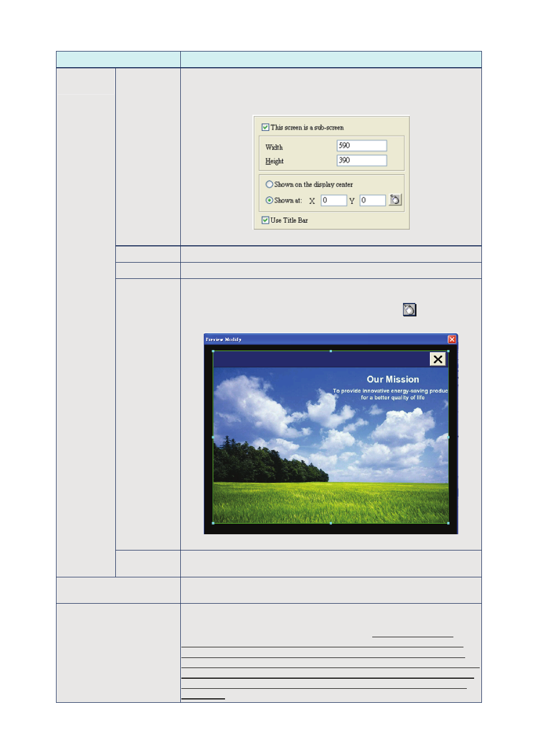Select the 'Shown at' radio button
Viewport: 534px width, 756px height.
(269, 200)
